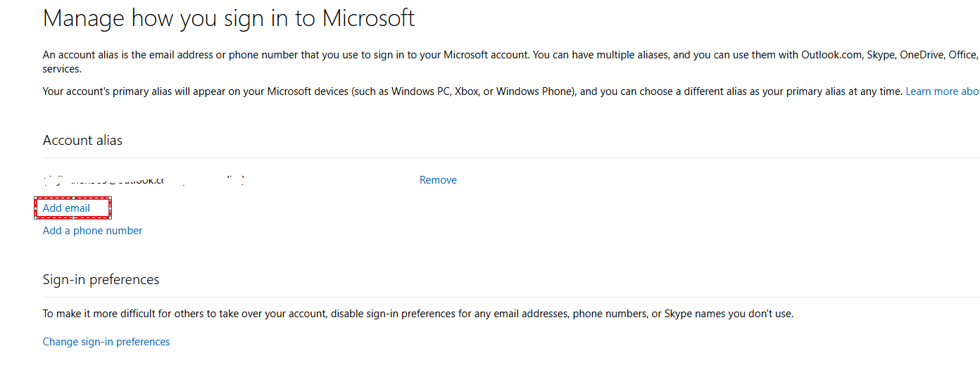980x377 pixels.
Task: Click the word Skype in first paragraph
Action: click(880, 55)
